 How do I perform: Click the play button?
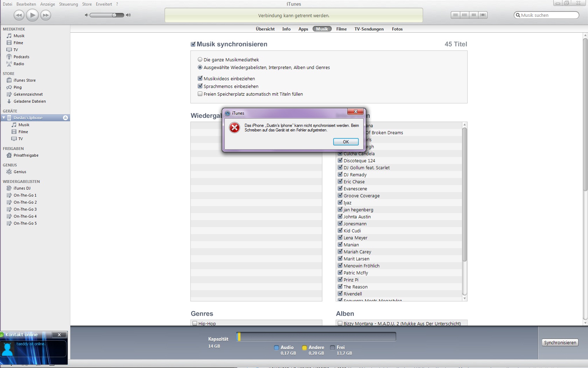click(x=32, y=15)
